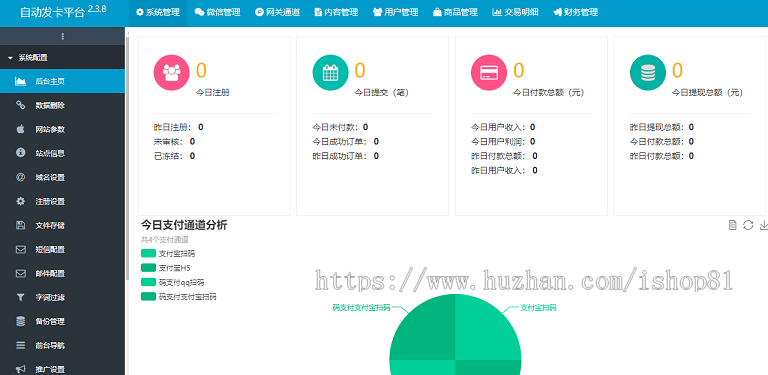Open the 交易明细 top menu
This screenshot has width=768, height=375.
515,12
